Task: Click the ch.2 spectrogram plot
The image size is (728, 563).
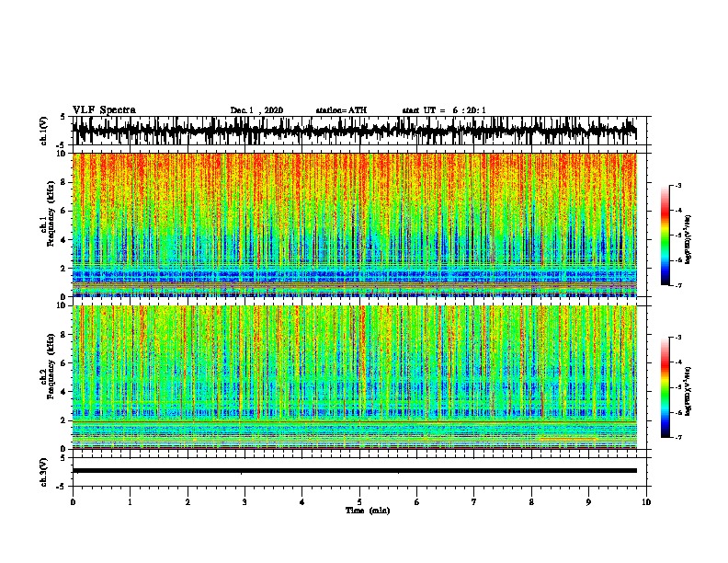Action: click(354, 377)
